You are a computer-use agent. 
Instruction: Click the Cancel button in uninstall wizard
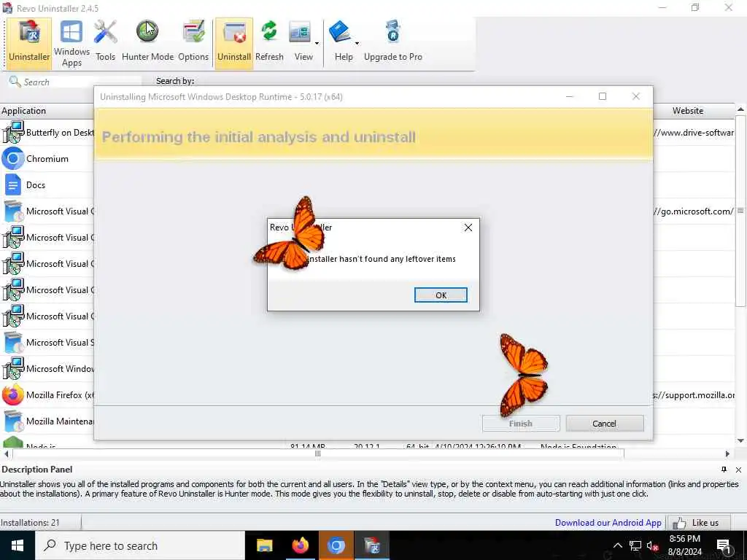(x=605, y=424)
